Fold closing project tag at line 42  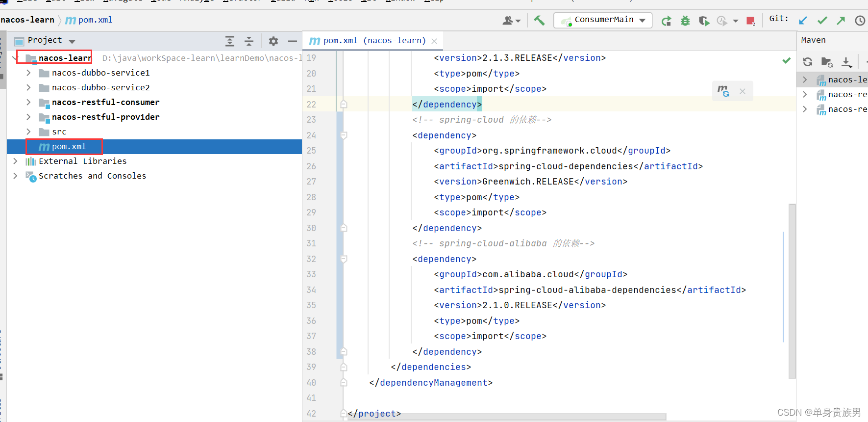[344, 414]
